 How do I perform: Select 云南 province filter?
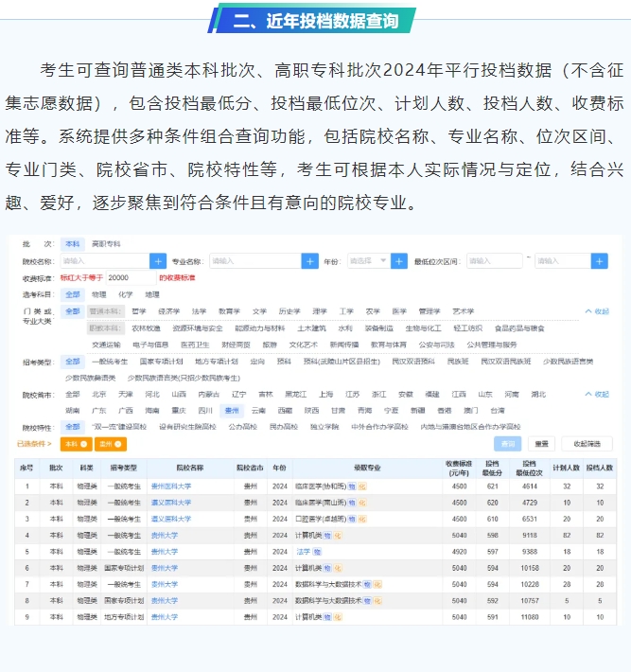pos(258,411)
